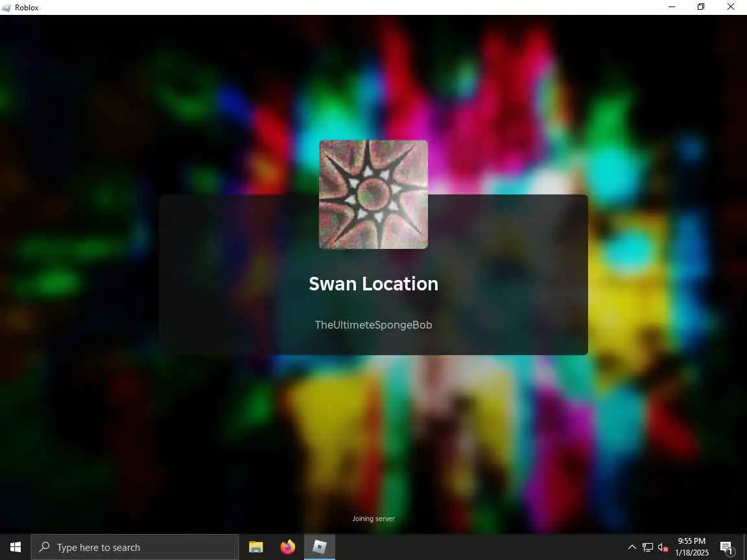The height and width of the screenshot is (560, 747).
Task: Close the Roblox window
Action: pos(730,7)
